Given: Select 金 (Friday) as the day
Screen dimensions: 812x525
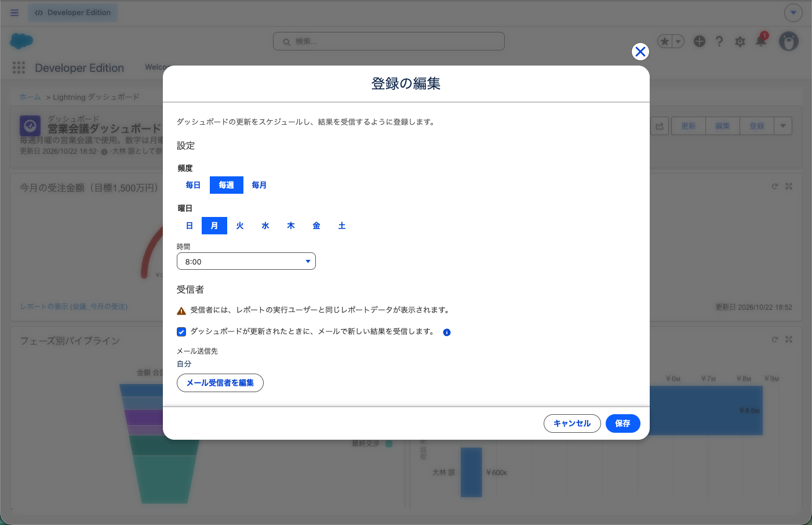Looking at the screenshot, I should pos(316,226).
